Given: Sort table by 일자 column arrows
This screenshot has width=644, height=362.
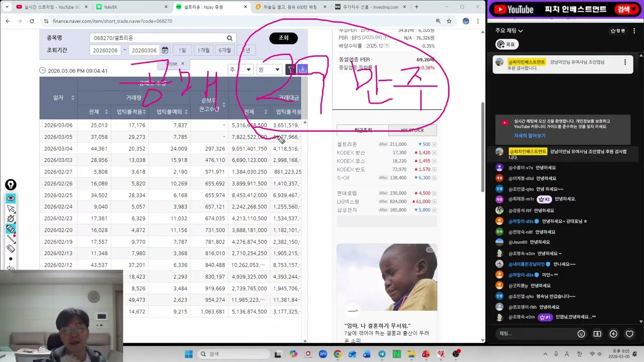Looking at the screenshot, I should pos(73,98).
